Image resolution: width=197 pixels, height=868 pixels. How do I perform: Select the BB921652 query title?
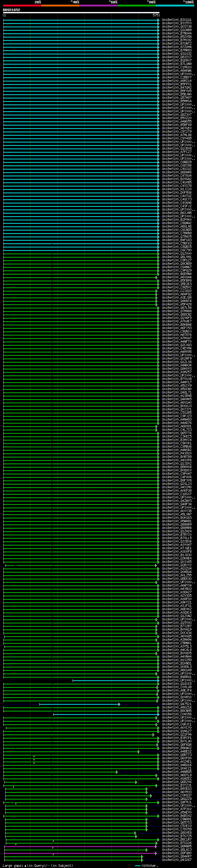click(x=11, y=10)
